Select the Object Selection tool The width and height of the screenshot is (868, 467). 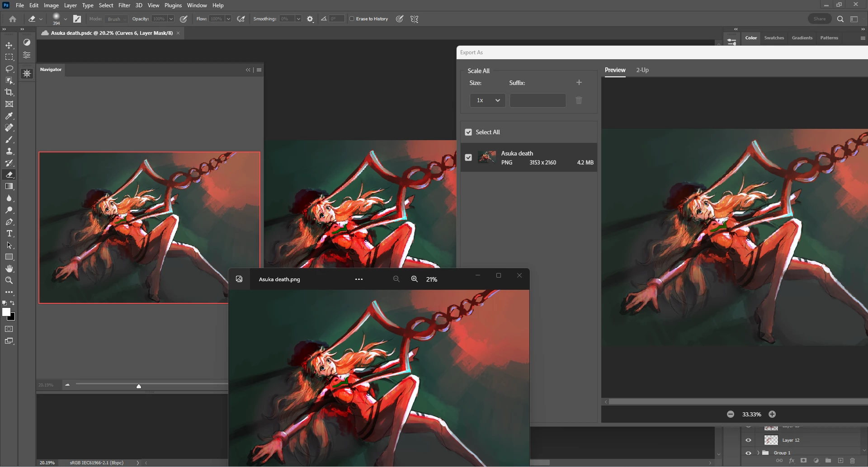click(9, 80)
